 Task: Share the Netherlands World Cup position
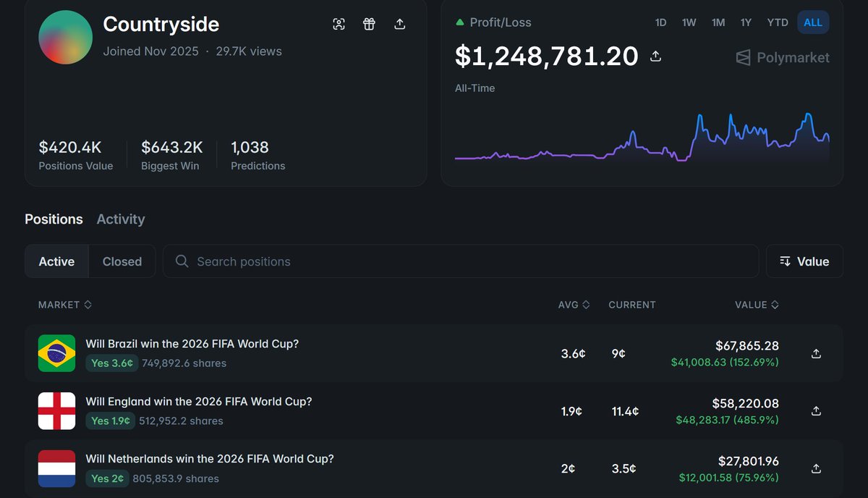[x=816, y=468]
